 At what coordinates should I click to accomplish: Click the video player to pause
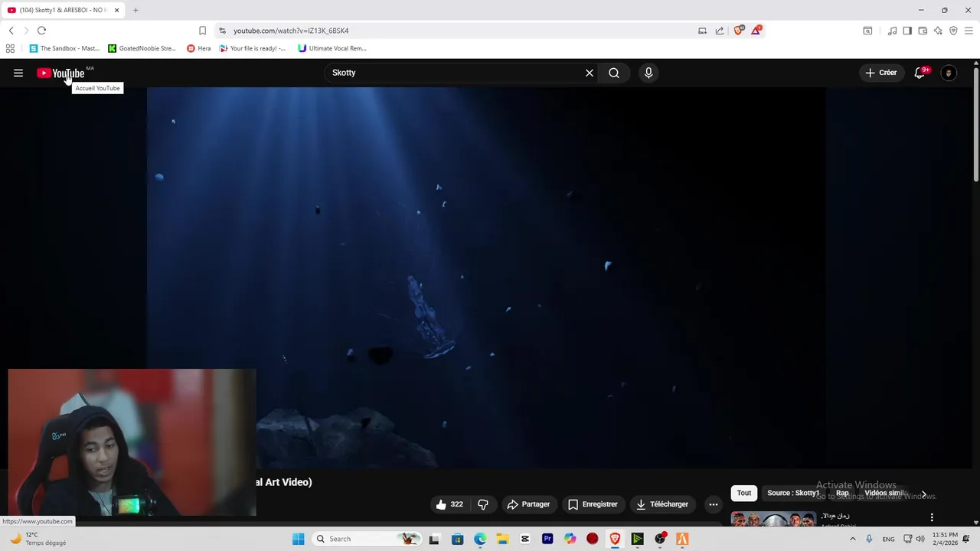(x=486, y=277)
